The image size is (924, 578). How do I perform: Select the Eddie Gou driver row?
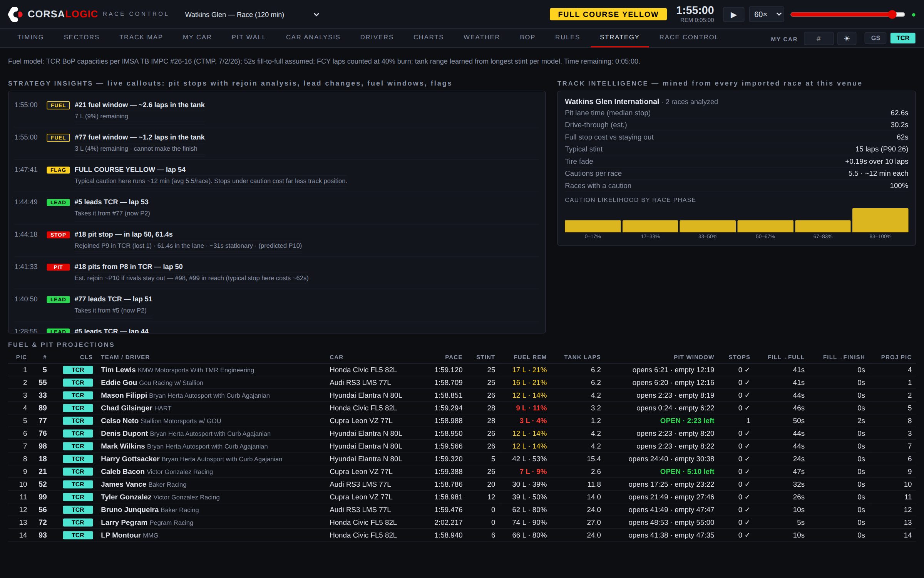tap(462, 383)
